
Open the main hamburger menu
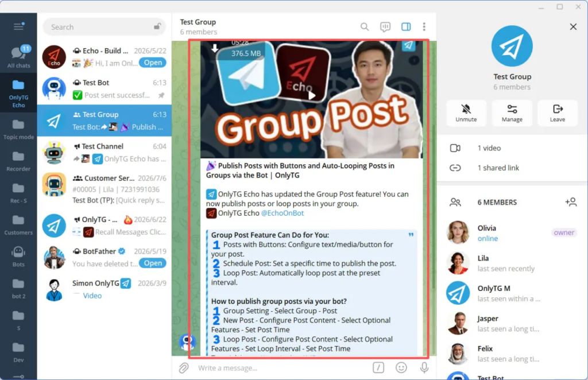[x=18, y=26]
